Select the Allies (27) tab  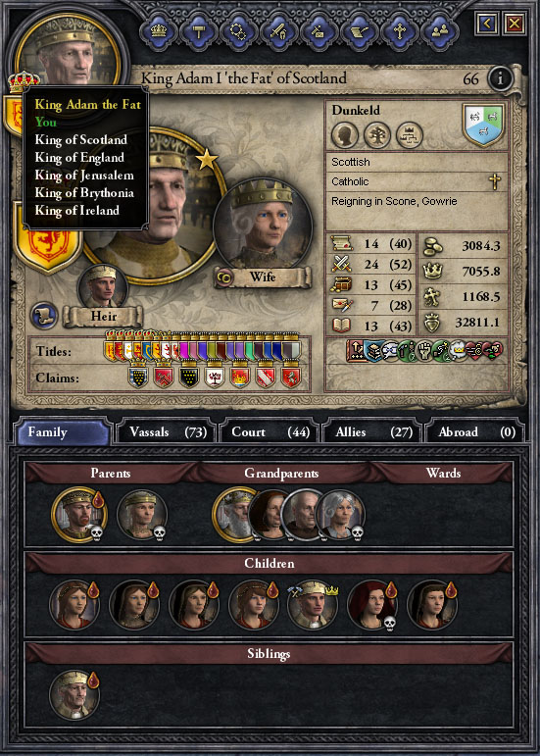point(372,432)
